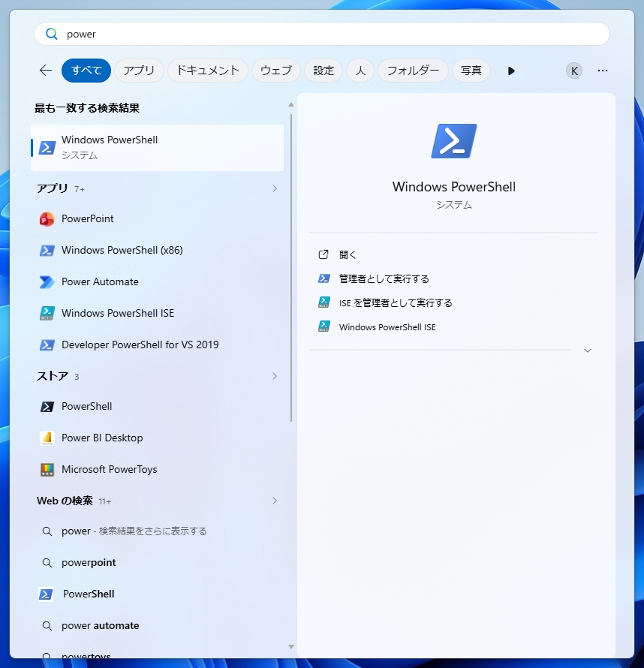644x668 pixels.
Task: Click the PowerShell store icon
Action: [x=47, y=407]
